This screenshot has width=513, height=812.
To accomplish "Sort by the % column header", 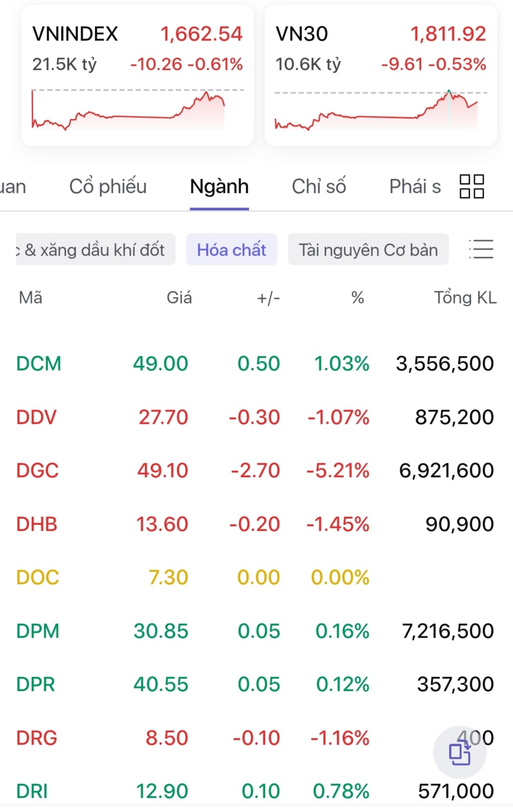I will coord(358,298).
